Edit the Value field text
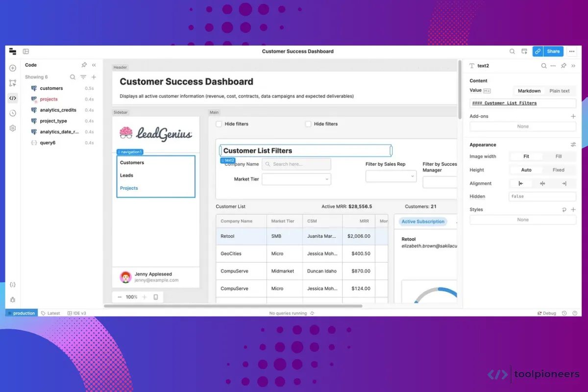 523,103
